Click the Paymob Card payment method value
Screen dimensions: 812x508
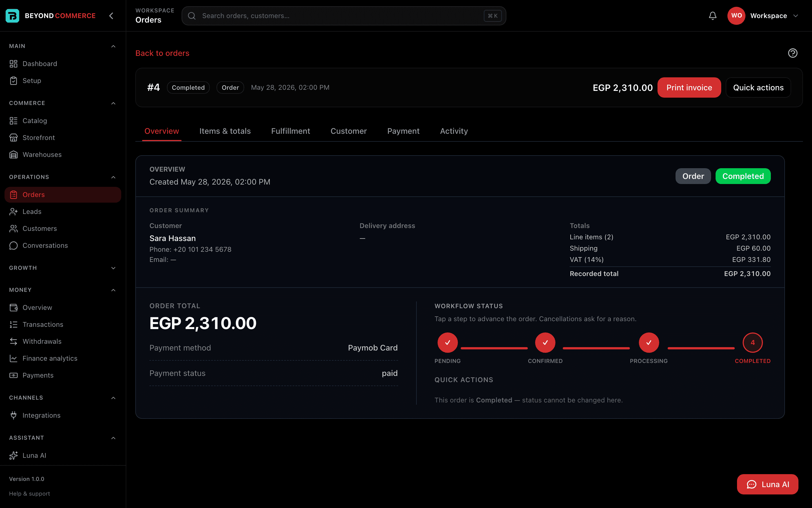(373, 348)
